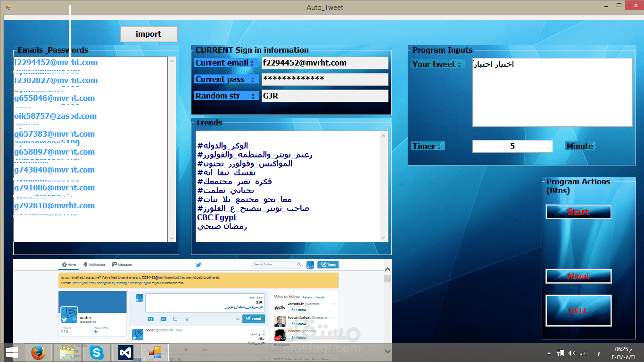Click the location pin icon in the composer
644x362 pixels.
coord(187,319)
